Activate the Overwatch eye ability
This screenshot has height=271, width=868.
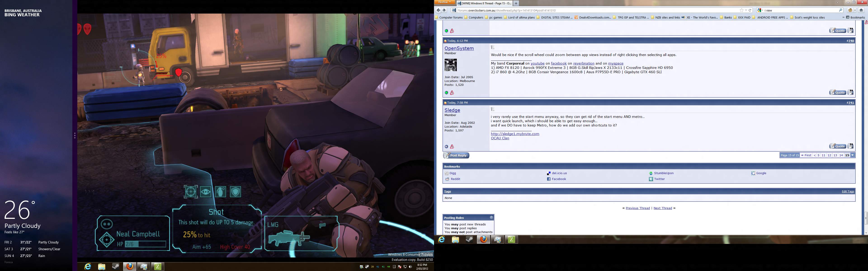click(x=206, y=192)
